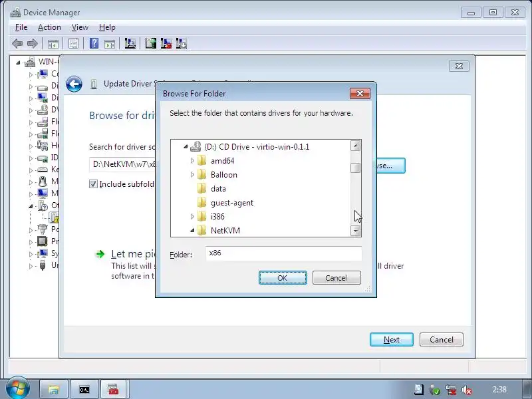The image size is (532, 399).
Task: Click the Keyboards icon in Device Manager tree
Action: [x=43, y=170]
